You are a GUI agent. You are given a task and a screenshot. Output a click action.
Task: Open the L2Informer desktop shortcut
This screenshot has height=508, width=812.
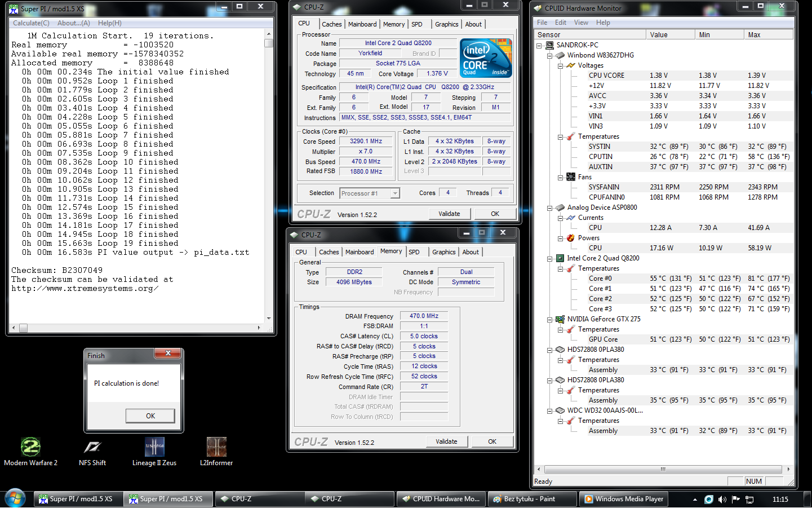(216, 448)
